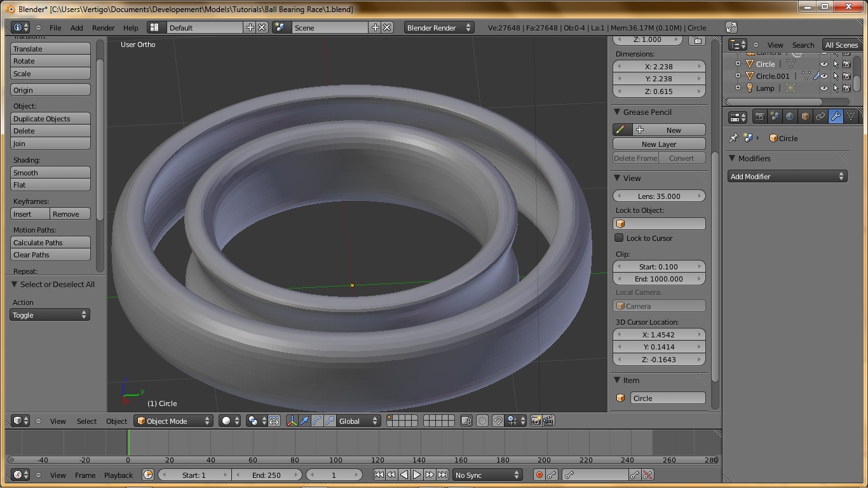Screen dimensions: 868x488
Task: Toggle snap during transform magnet icon
Action: (x=498, y=421)
